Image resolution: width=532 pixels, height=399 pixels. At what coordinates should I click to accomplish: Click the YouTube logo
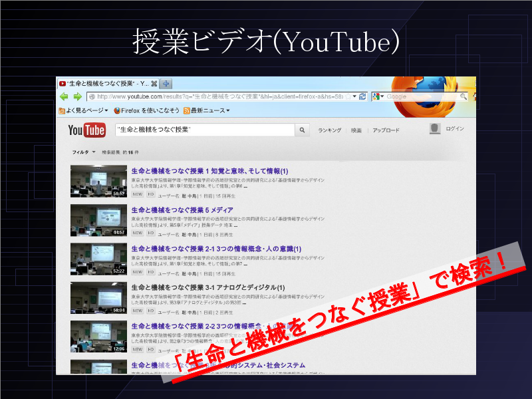pyautogui.click(x=86, y=130)
